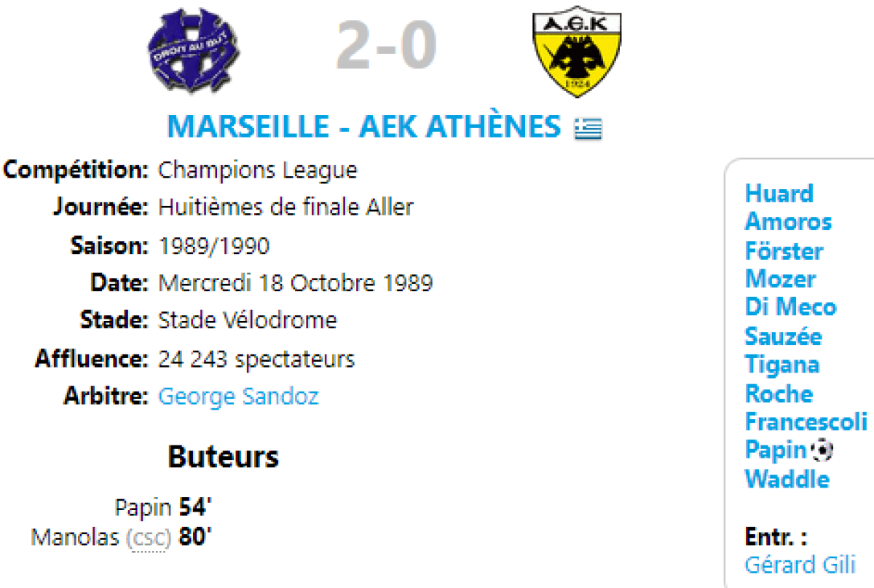Click the Roche player link
This screenshot has height=588, width=874.
point(778,394)
